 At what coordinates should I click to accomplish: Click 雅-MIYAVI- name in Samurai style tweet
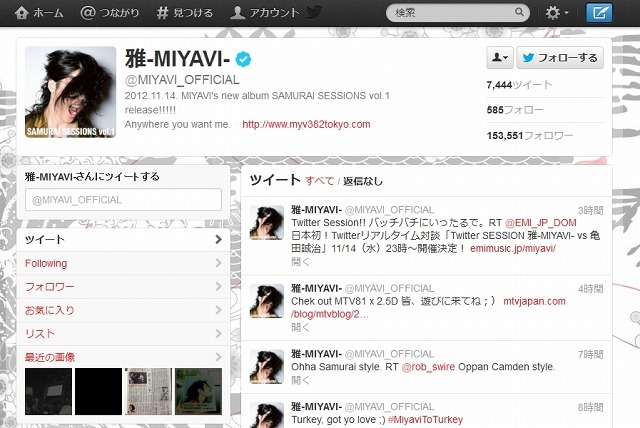pyautogui.click(x=316, y=354)
